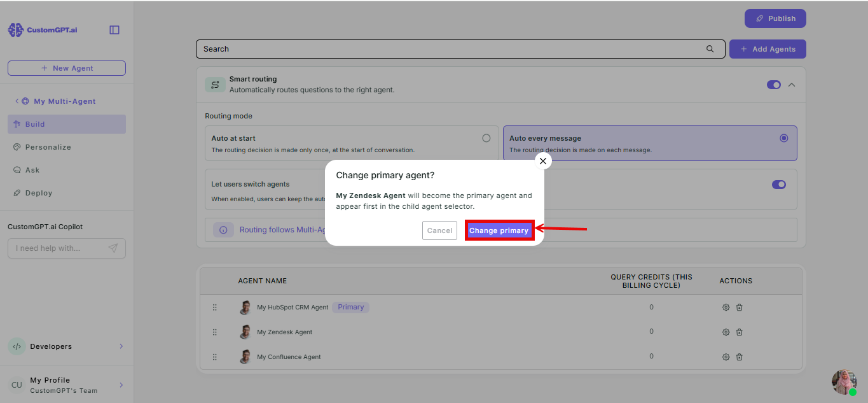Close the Change primary agent dialog
Viewport: 868px width, 403px height.
coord(543,161)
